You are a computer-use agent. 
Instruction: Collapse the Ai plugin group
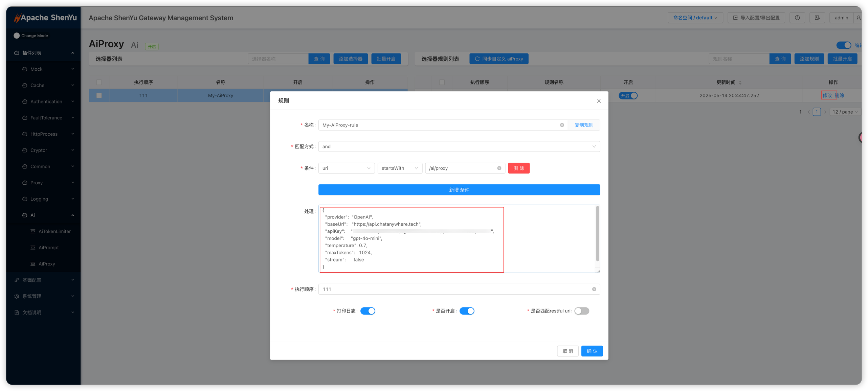point(44,215)
